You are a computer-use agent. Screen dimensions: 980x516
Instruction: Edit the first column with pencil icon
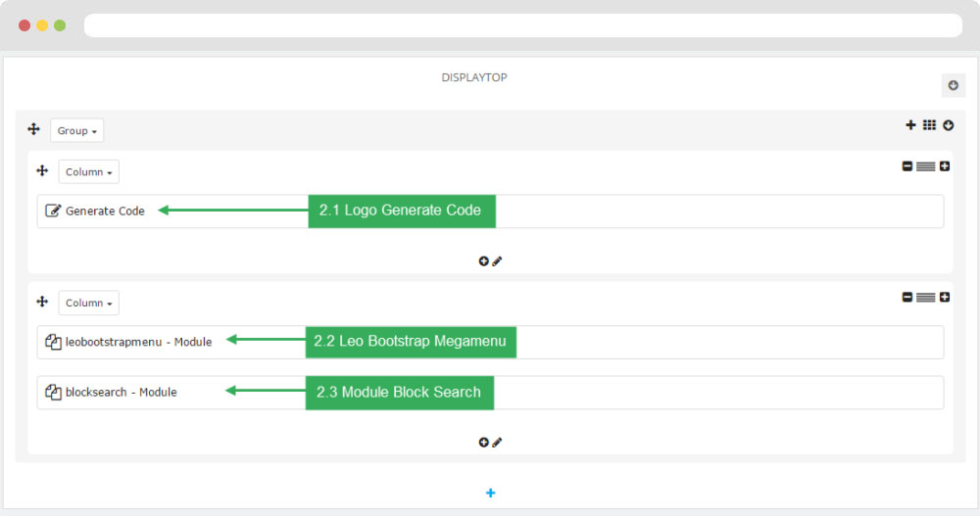tap(497, 261)
